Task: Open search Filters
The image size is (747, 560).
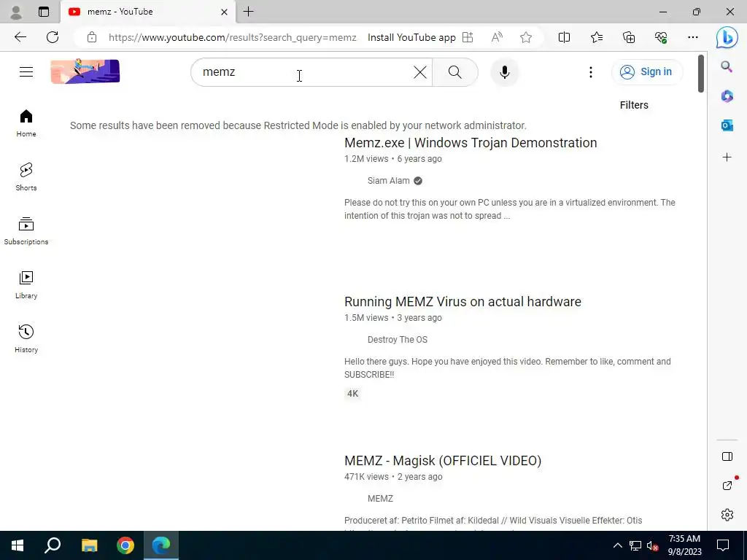Action: [634, 105]
